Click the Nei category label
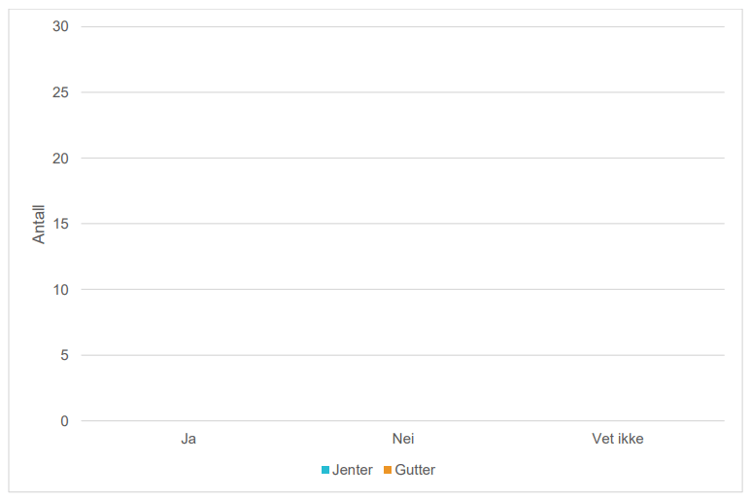751x500 pixels. coord(403,439)
